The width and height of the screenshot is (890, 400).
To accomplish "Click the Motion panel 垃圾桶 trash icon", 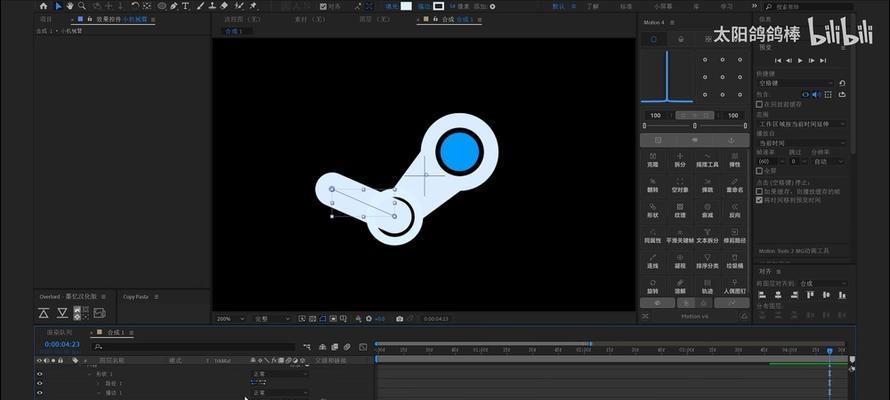I will pos(734,258).
